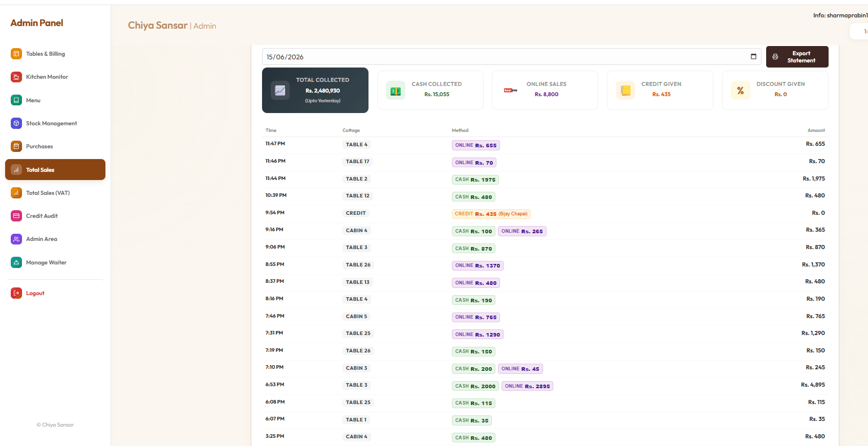The width and height of the screenshot is (868, 446).
Task: Click the Method column header
Action: click(x=460, y=130)
